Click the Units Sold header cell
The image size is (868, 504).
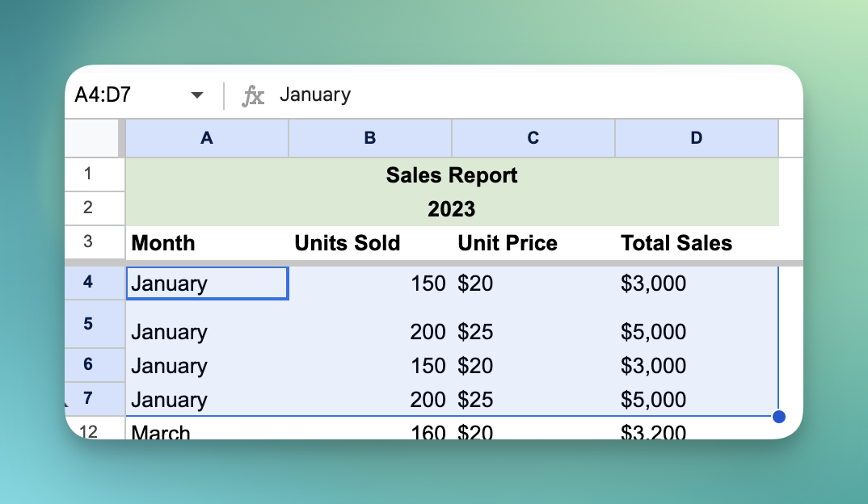point(347,242)
